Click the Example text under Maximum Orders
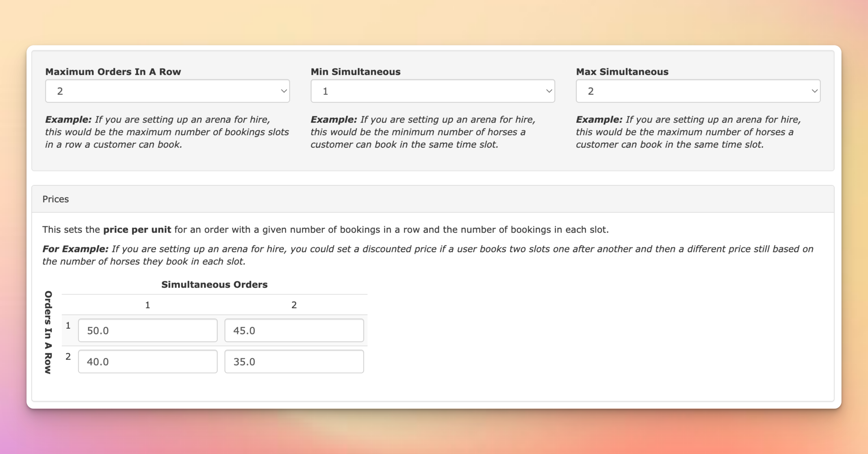The width and height of the screenshot is (868, 454). click(167, 132)
